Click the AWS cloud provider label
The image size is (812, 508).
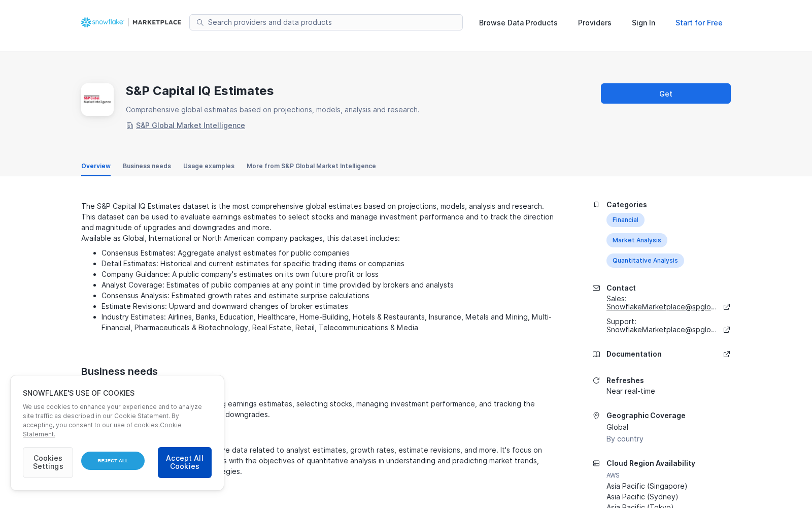(x=613, y=475)
